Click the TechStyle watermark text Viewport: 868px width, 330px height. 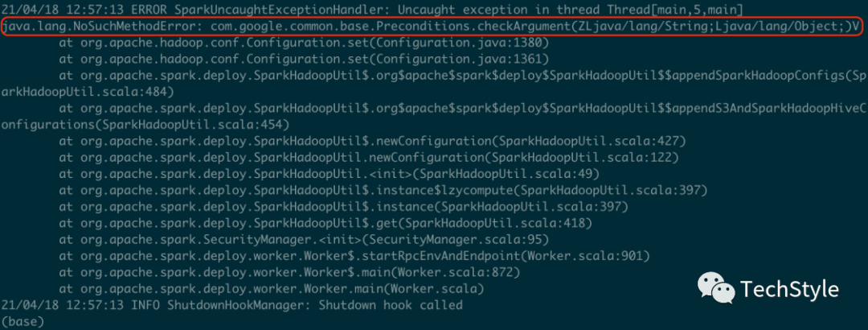point(789,289)
